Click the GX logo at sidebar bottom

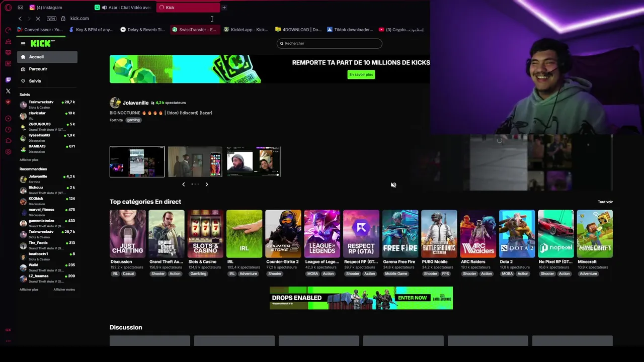(x=8, y=330)
